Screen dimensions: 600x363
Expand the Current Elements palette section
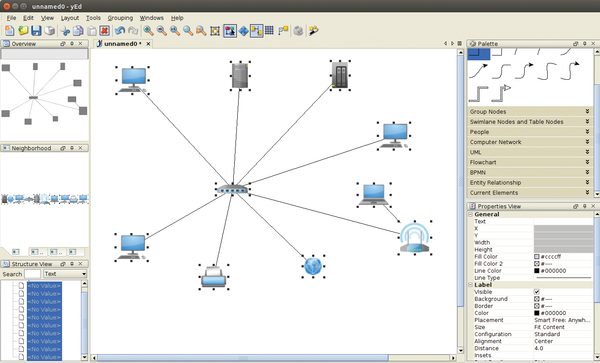(x=530, y=192)
